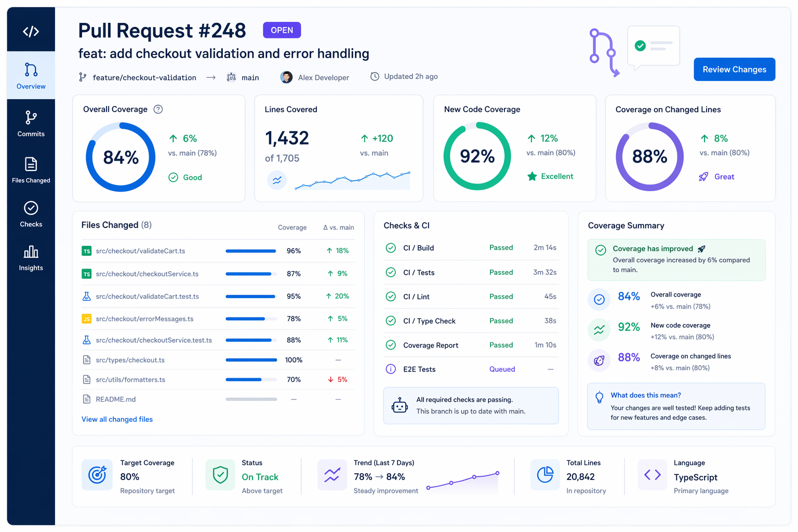Click the 'TypeScript' primary language value

tap(695, 477)
